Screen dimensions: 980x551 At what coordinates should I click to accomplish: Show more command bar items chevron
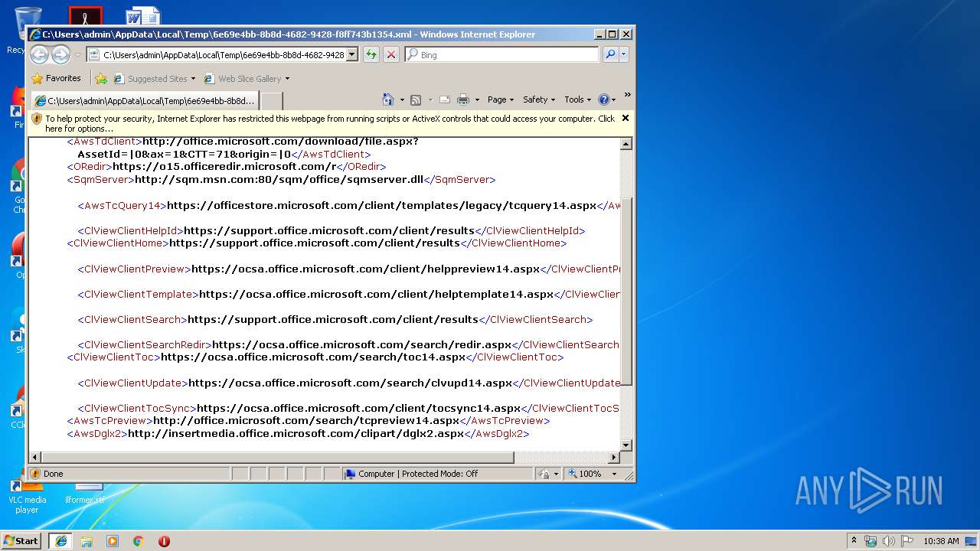627,96
